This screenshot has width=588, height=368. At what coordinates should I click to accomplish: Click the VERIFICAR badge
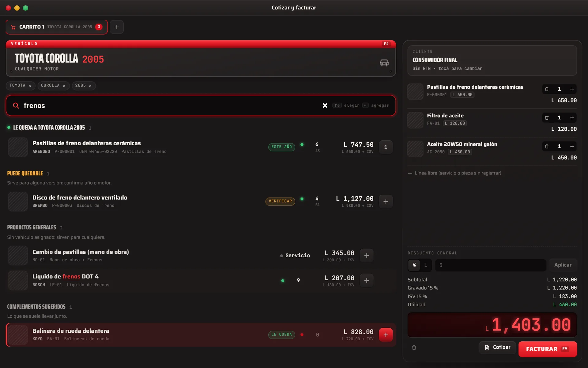click(280, 201)
